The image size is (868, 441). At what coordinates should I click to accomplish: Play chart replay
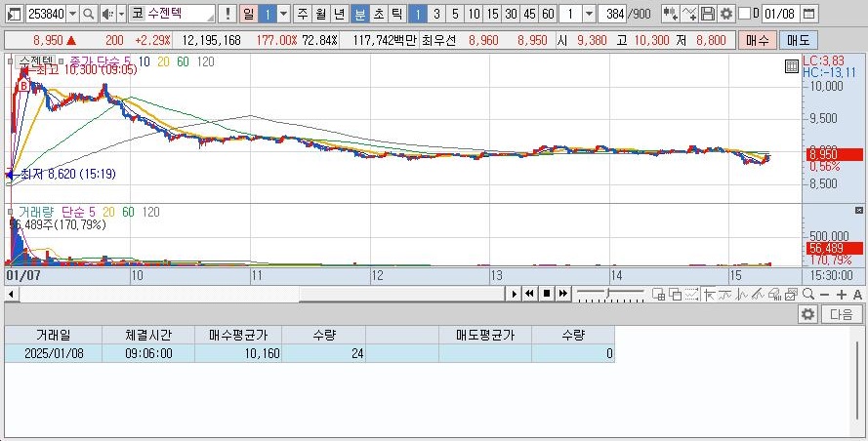515,294
